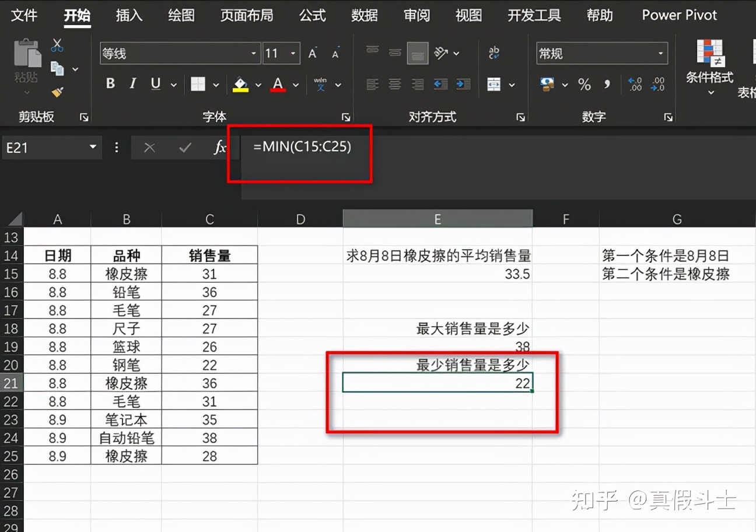Cancel formula entry with the X button
Viewport: 756px width, 532px height.
point(149,148)
